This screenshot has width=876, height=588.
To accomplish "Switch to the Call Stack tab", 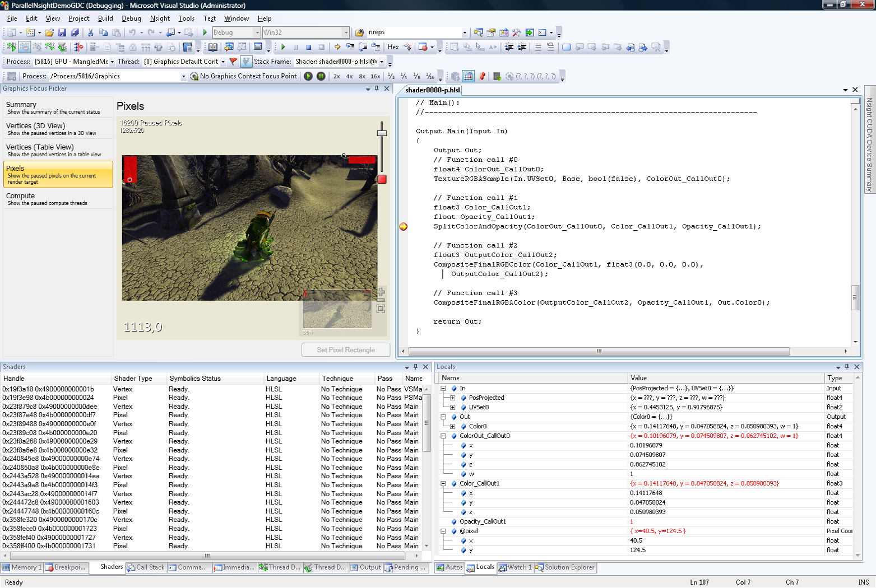I will tap(146, 567).
